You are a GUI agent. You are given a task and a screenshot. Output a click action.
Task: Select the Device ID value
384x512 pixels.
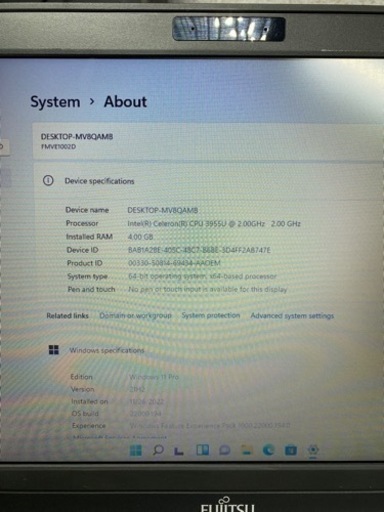click(199, 250)
